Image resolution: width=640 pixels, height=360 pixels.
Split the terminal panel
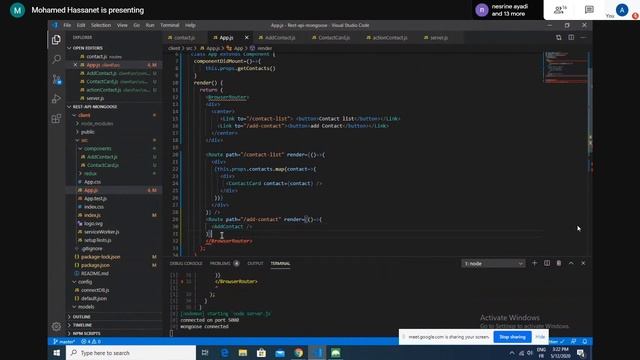point(547,263)
